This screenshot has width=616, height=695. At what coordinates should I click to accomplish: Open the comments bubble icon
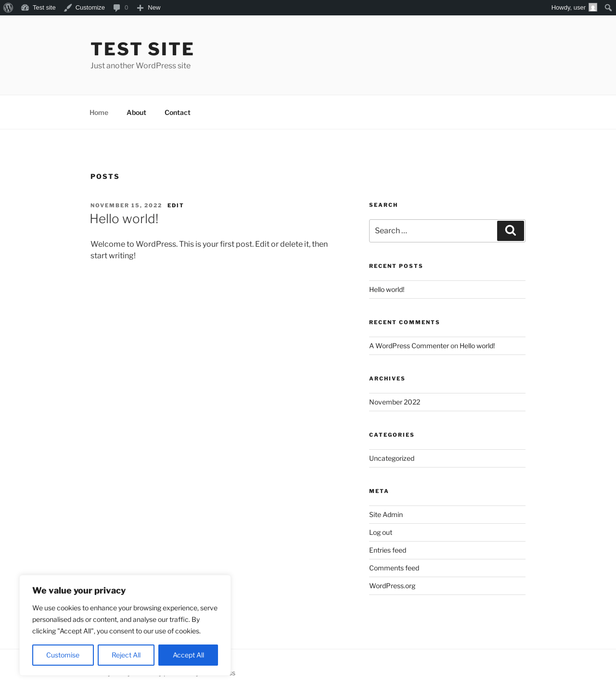117,8
